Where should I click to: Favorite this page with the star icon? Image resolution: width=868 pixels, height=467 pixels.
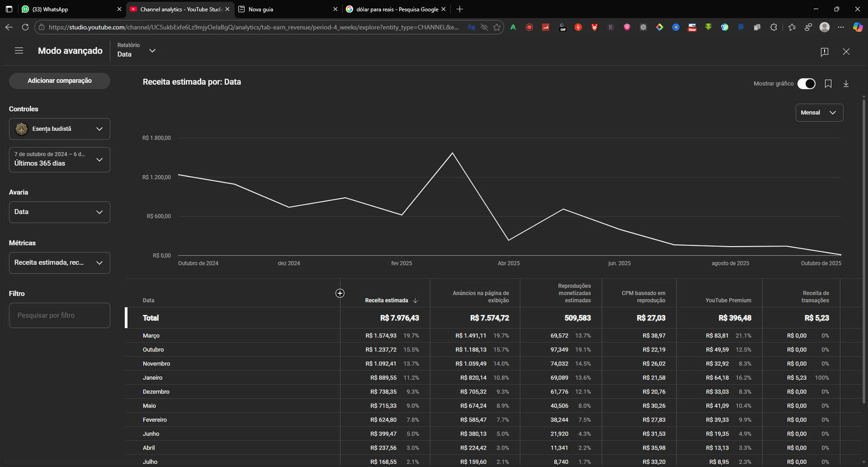click(x=496, y=27)
